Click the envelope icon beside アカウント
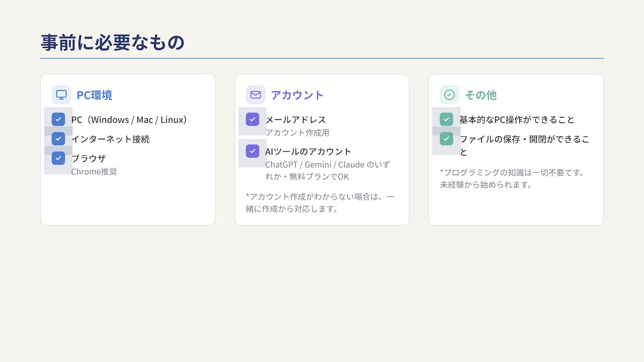This screenshot has width=644, height=362. [x=255, y=95]
